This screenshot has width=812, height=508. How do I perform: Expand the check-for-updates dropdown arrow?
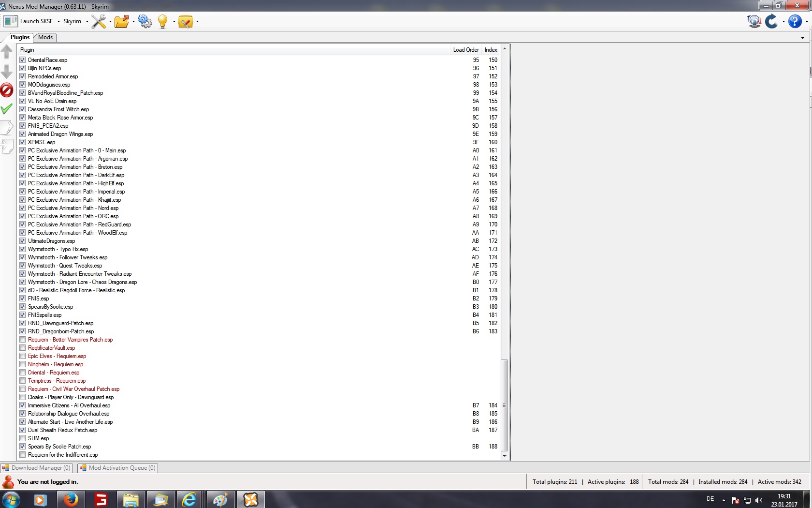pyautogui.click(x=783, y=22)
